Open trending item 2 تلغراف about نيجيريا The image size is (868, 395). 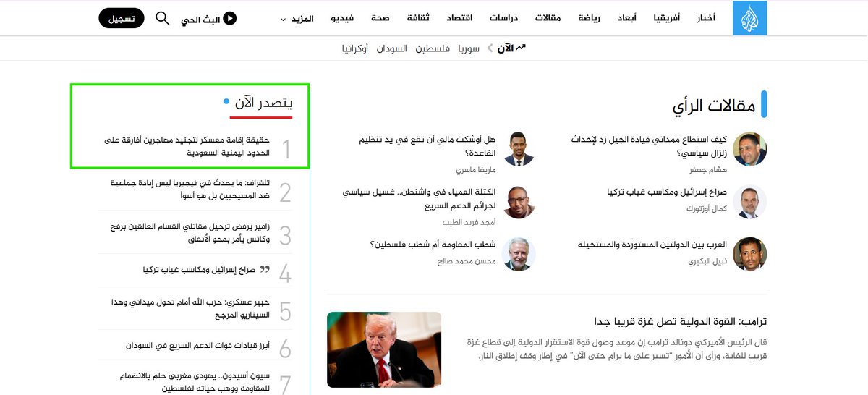point(191,190)
